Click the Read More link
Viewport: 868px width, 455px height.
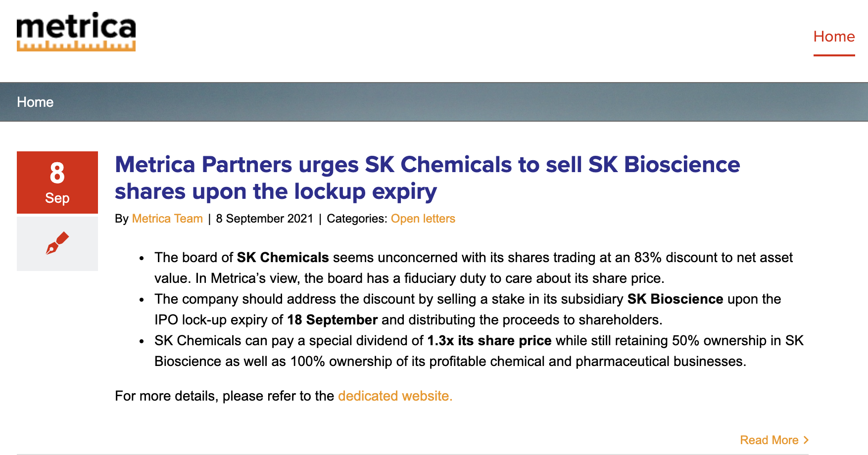pyautogui.click(x=769, y=440)
